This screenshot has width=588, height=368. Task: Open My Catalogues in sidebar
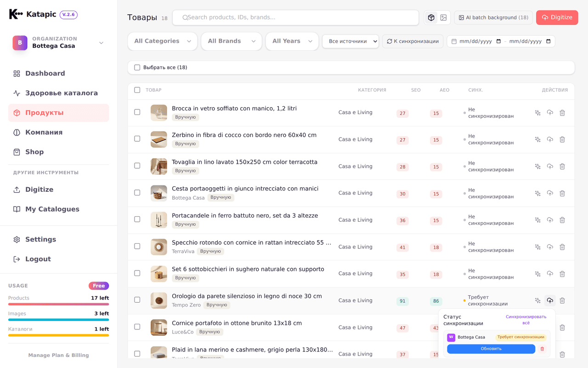pos(59,209)
